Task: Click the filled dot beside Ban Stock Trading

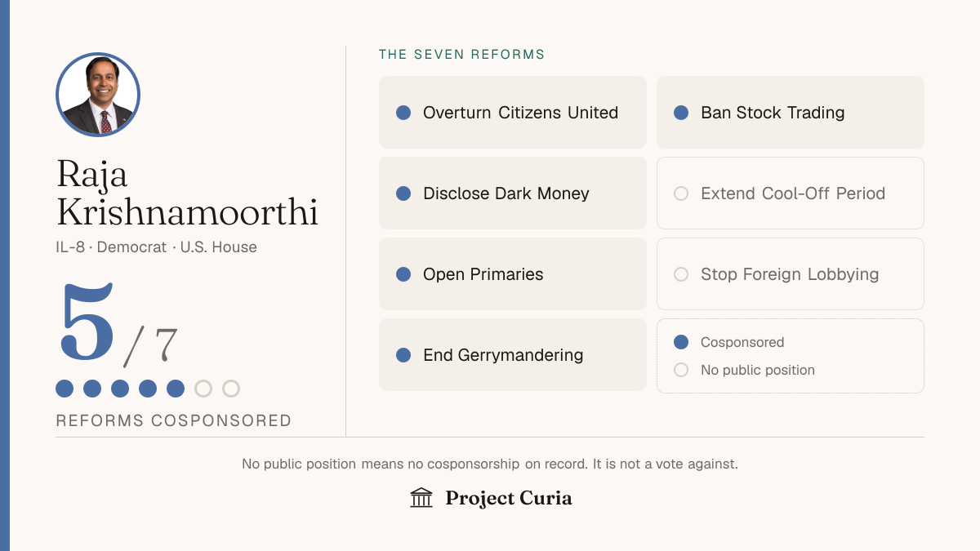Action: 681,113
